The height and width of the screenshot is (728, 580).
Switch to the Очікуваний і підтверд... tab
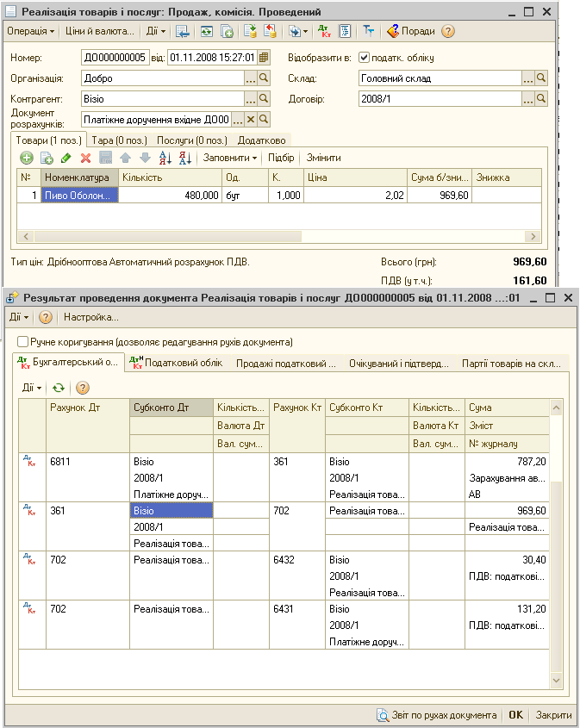point(399,363)
